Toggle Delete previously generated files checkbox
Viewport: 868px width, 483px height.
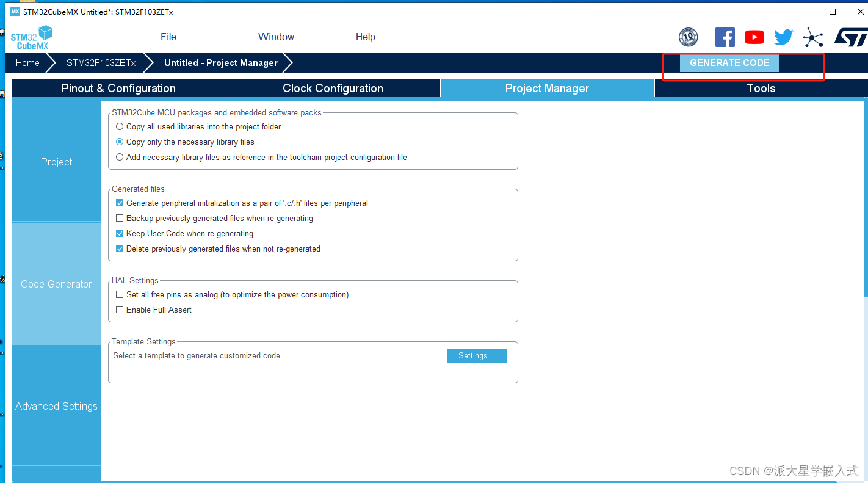point(120,249)
